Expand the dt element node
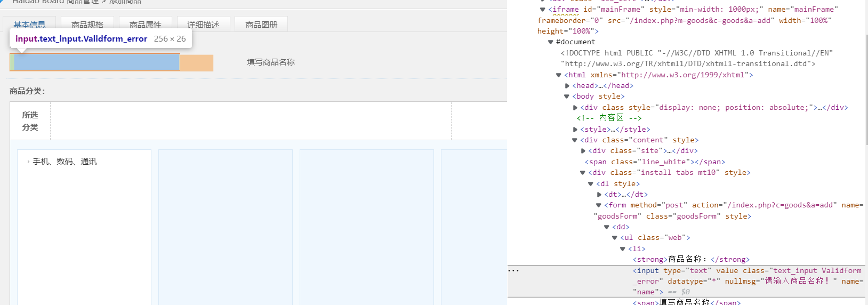The height and width of the screenshot is (305, 868). tap(599, 195)
